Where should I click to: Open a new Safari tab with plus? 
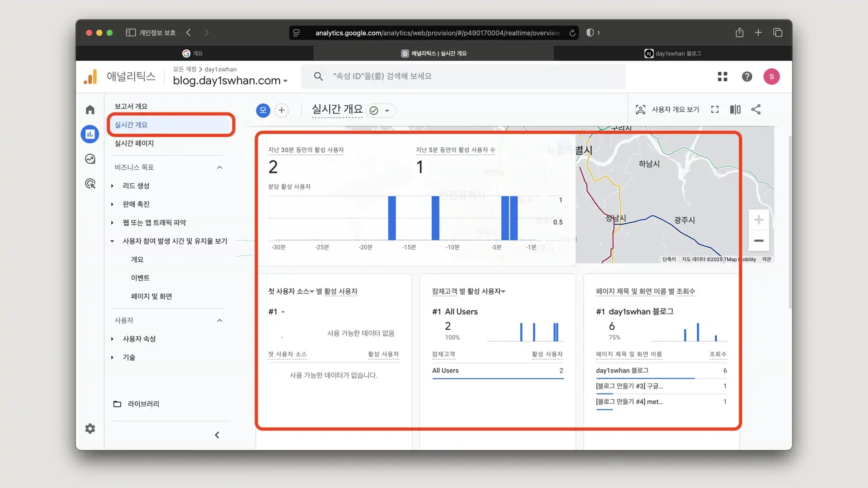(758, 33)
